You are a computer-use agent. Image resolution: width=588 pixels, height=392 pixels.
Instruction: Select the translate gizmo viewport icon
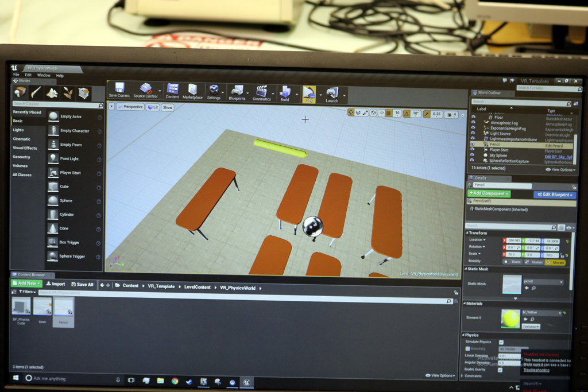[x=351, y=112]
